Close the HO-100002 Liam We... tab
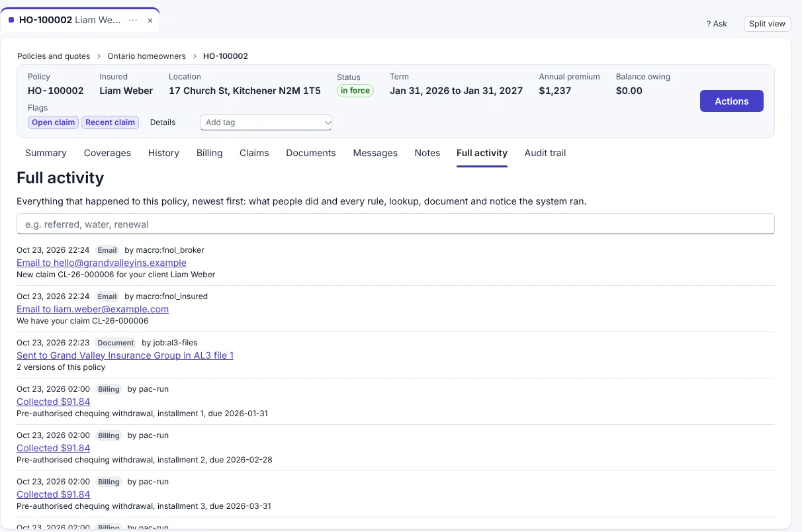802x532 pixels. pos(150,21)
